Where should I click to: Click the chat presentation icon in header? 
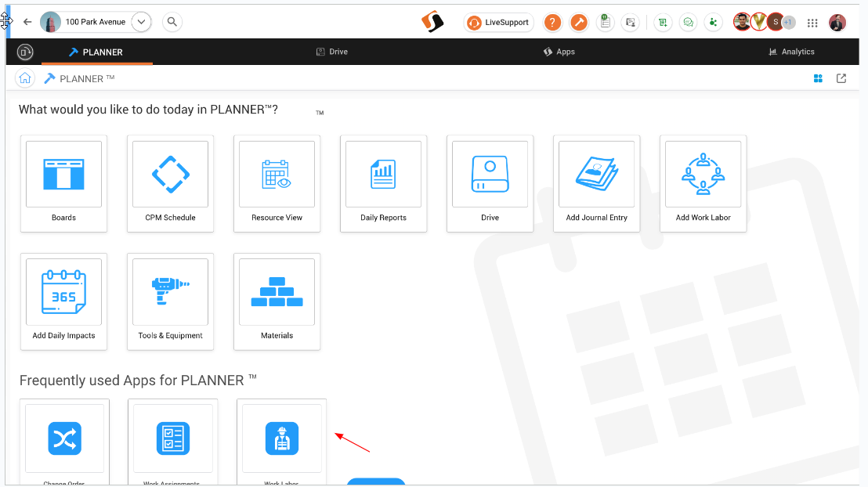coord(631,22)
